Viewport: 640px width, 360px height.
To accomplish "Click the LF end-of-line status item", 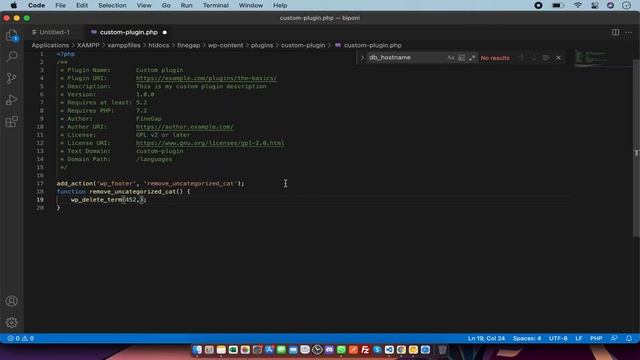I will tap(579, 338).
